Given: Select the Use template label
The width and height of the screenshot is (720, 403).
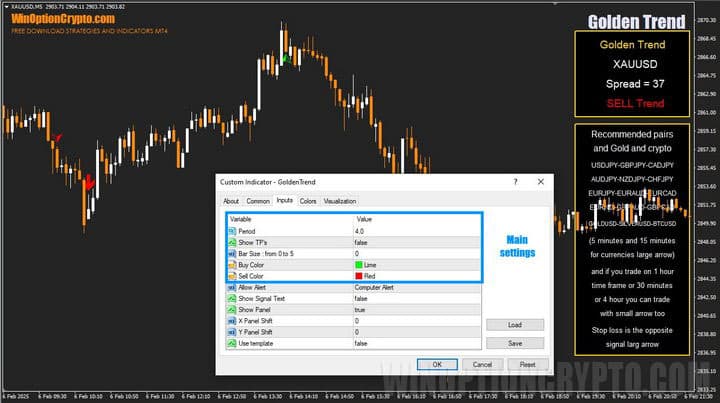Looking at the screenshot, I should (x=255, y=343).
